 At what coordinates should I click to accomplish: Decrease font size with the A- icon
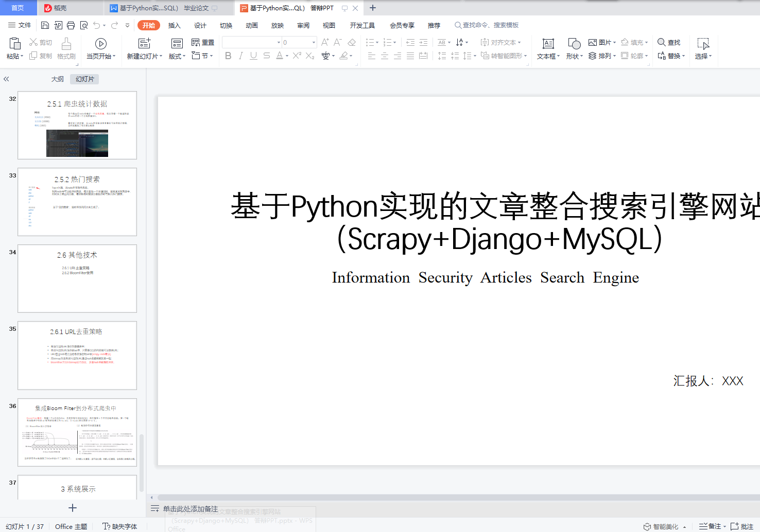pyautogui.click(x=338, y=42)
